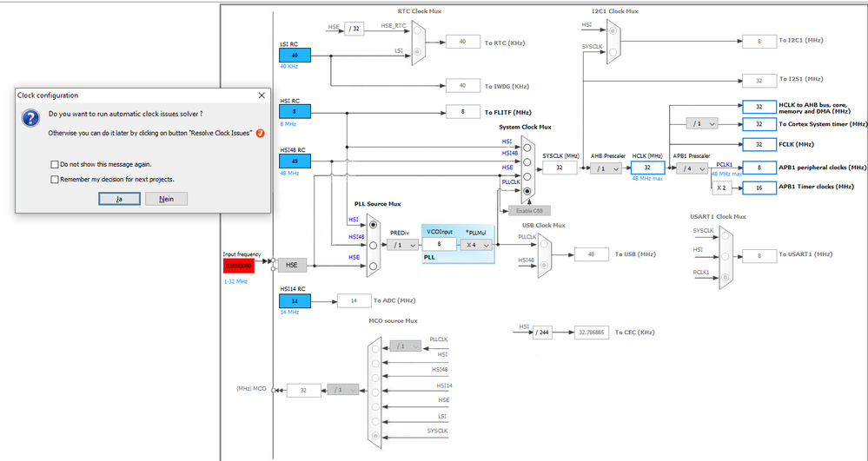The width and height of the screenshot is (868, 461).
Task: Click the CEC /244 divider box
Action: coord(542,333)
